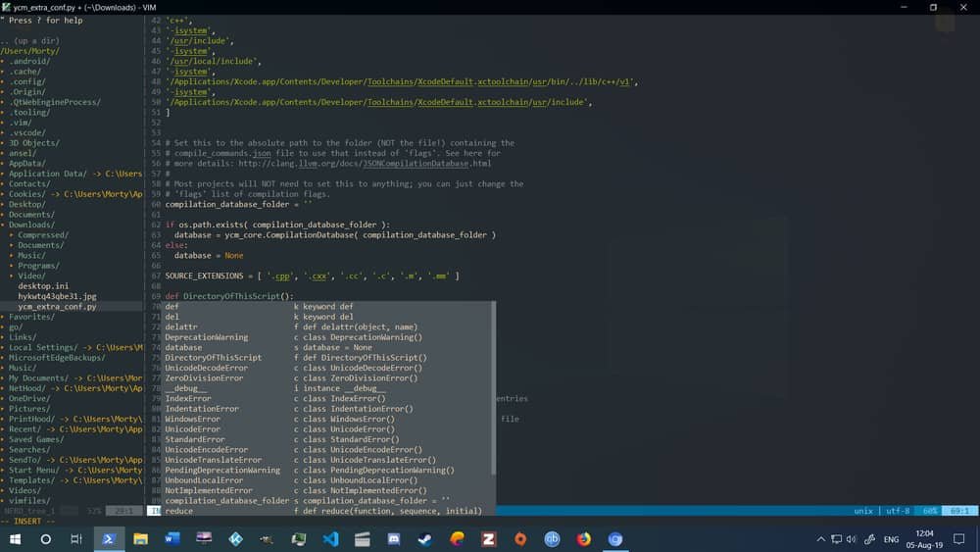Open Steam from the taskbar

click(x=425, y=539)
